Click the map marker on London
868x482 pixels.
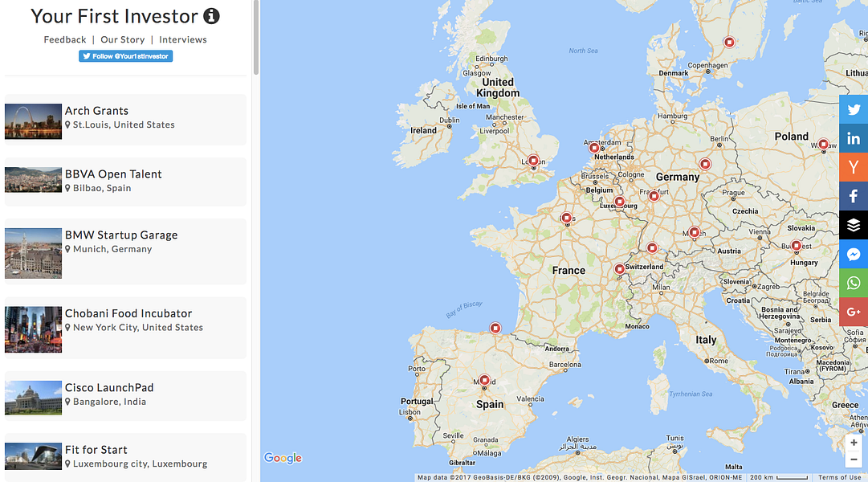[x=533, y=161]
